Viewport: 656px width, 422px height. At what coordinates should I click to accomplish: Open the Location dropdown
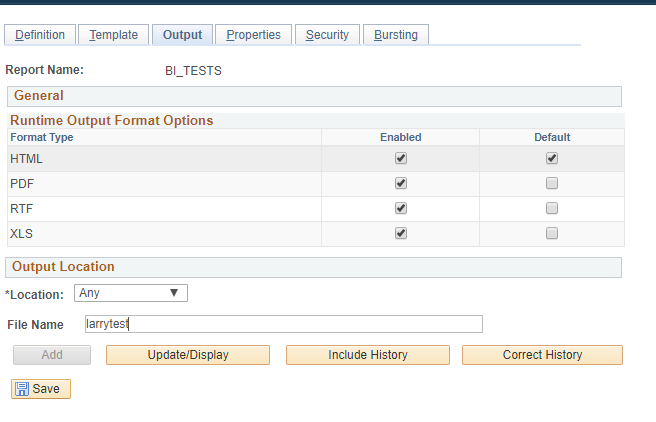[x=131, y=293]
